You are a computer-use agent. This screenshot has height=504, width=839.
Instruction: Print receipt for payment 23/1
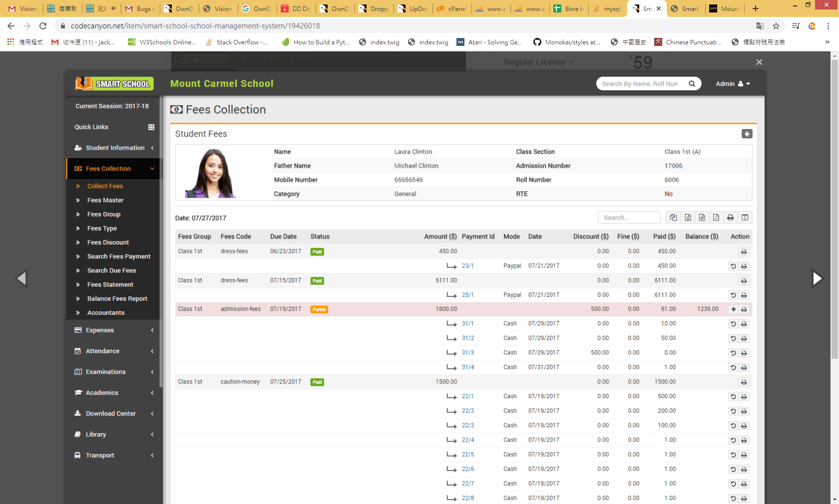pyautogui.click(x=744, y=266)
